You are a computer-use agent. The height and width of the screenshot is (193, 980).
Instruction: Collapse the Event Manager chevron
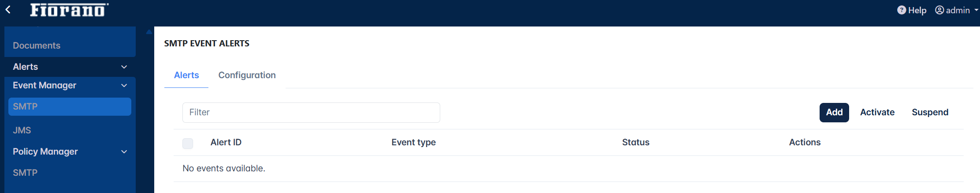[x=124, y=86]
